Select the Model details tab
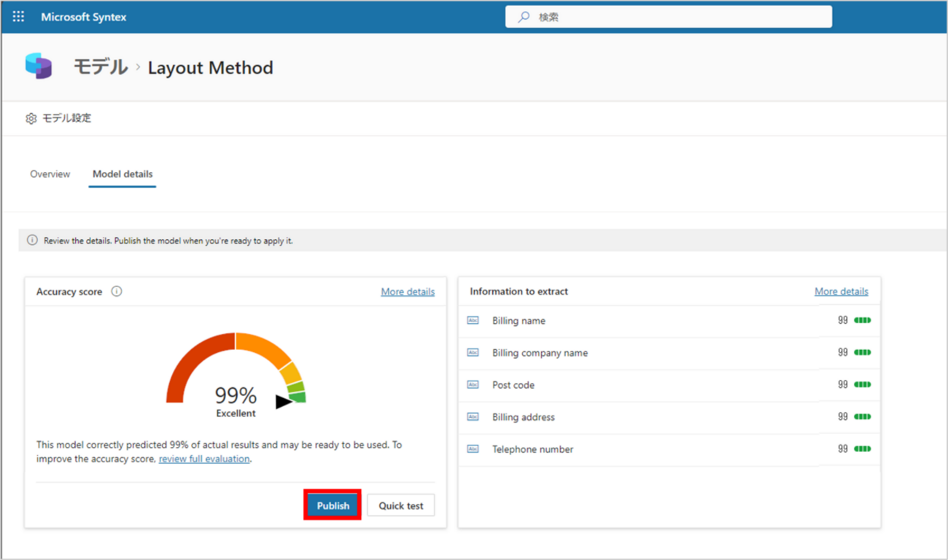 click(x=123, y=174)
